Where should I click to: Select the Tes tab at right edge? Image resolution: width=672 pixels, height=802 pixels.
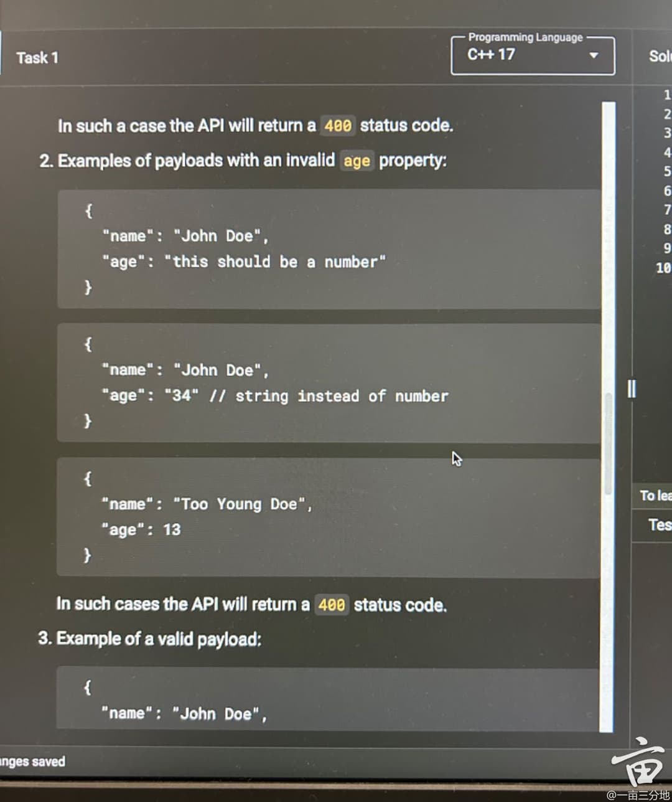tap(660, 525)
